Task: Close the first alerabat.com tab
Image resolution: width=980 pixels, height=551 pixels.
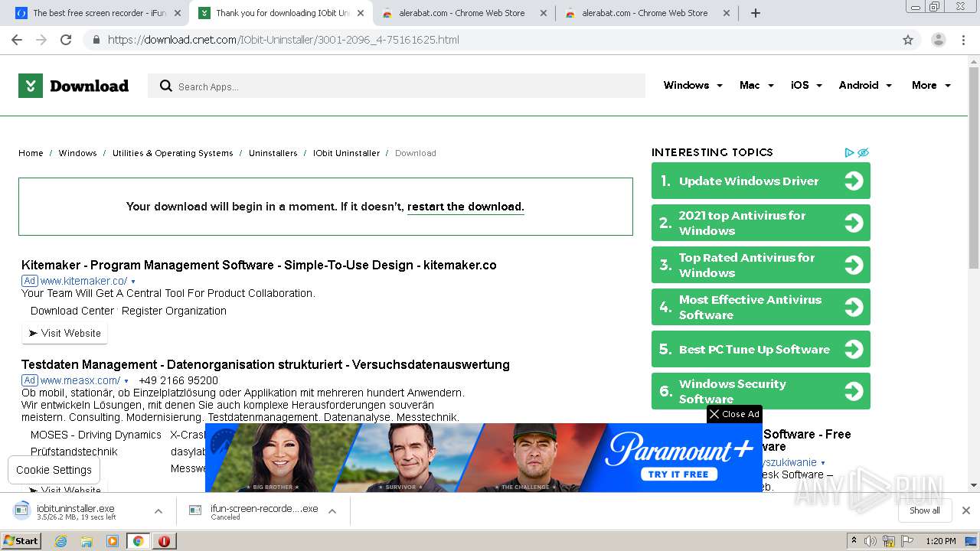Action: point(544,13)
